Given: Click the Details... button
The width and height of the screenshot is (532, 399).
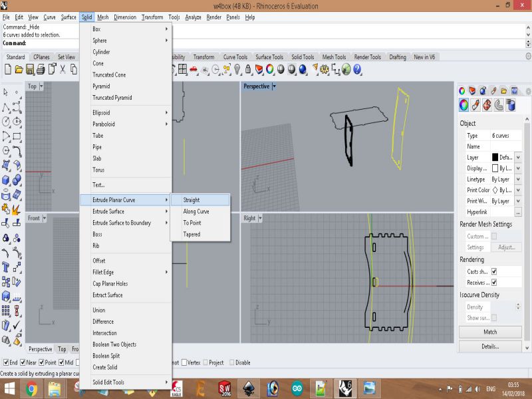Looking at the screenshot, I should 490,346.
